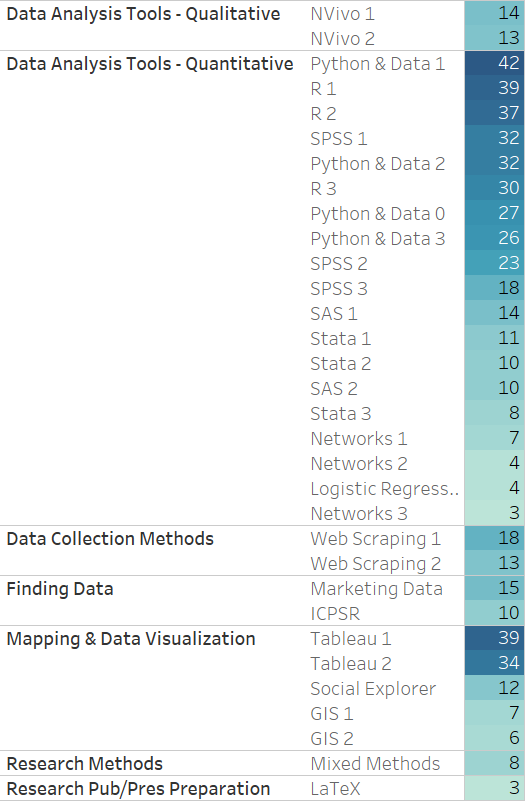
Task: Click the 'Networks 2' row label
Action: (x=359, y=464)
